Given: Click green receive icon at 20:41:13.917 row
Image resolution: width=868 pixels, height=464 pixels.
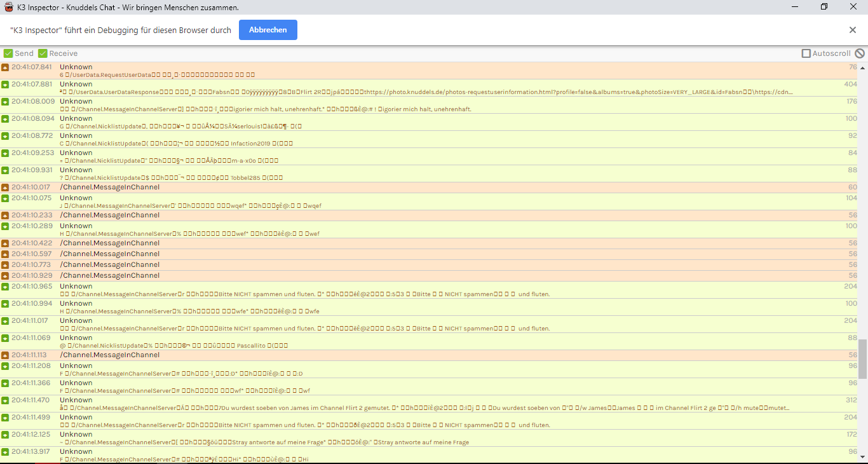Looking at the screenshot, I should pyautogui.click(x=5, y=452).
